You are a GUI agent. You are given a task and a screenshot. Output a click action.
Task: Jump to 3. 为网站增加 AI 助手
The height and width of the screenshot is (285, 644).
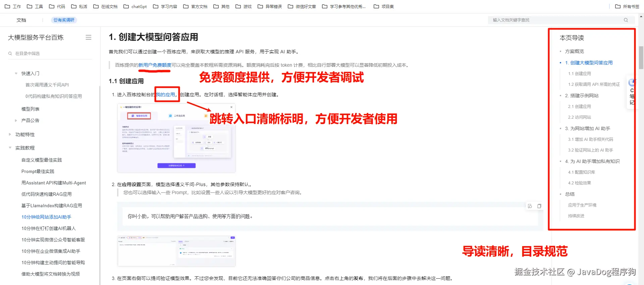587,128
